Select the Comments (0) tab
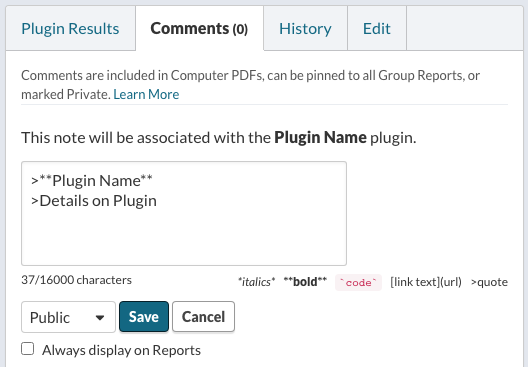 click(199, 29)
